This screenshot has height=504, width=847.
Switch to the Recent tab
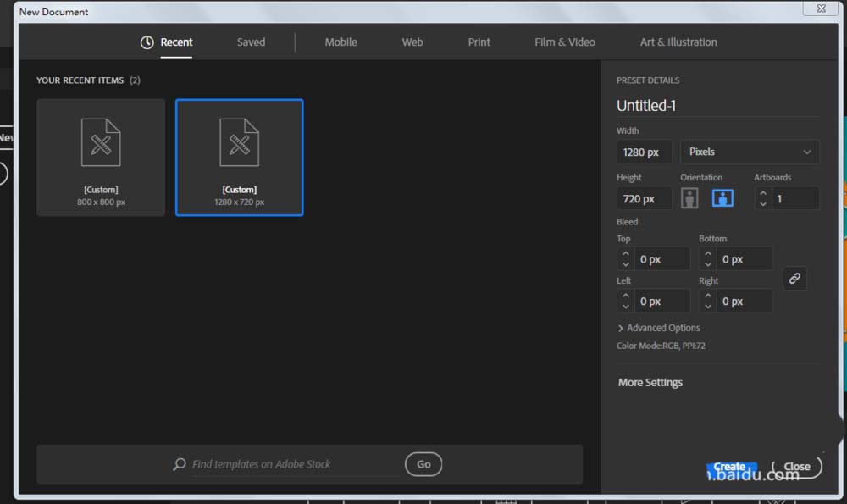[x=176, y=42]
